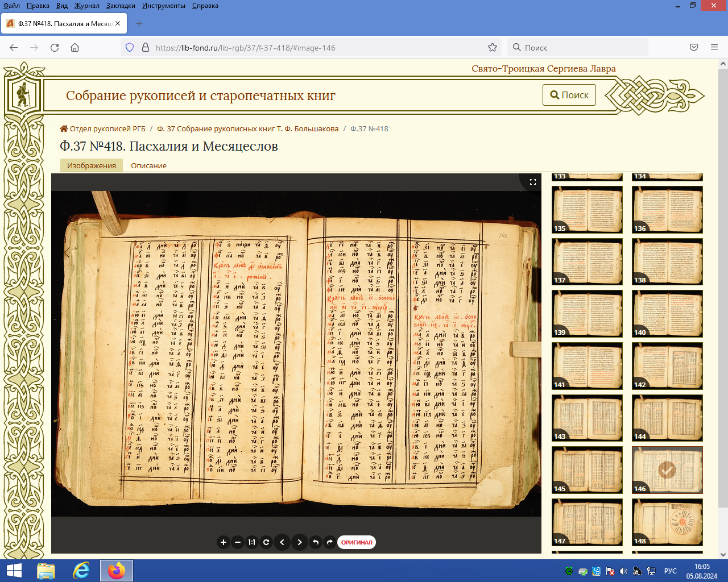Open the Журнал menu
728x582 pixels.
pyautogui.click(x=87, y=6)
